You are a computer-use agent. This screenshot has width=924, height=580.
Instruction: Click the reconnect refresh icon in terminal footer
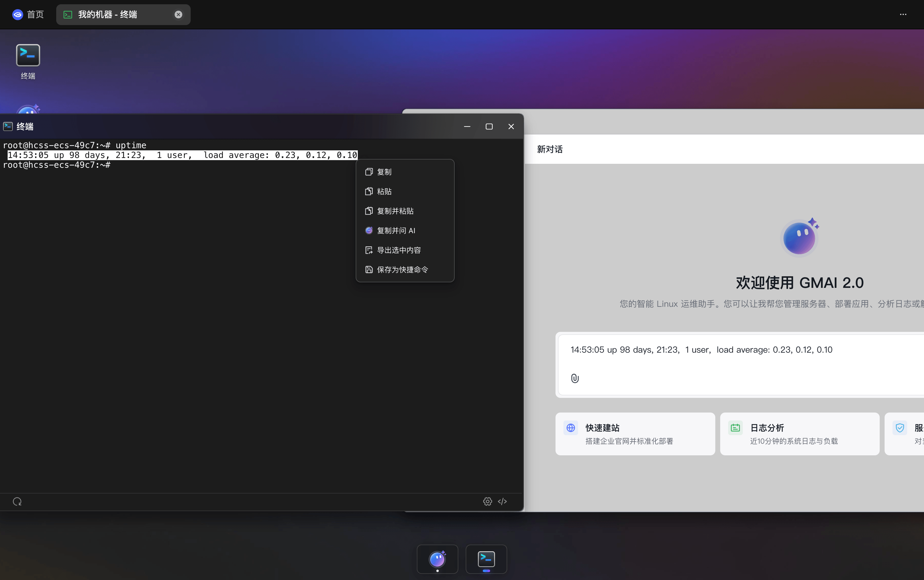[17, 502]
